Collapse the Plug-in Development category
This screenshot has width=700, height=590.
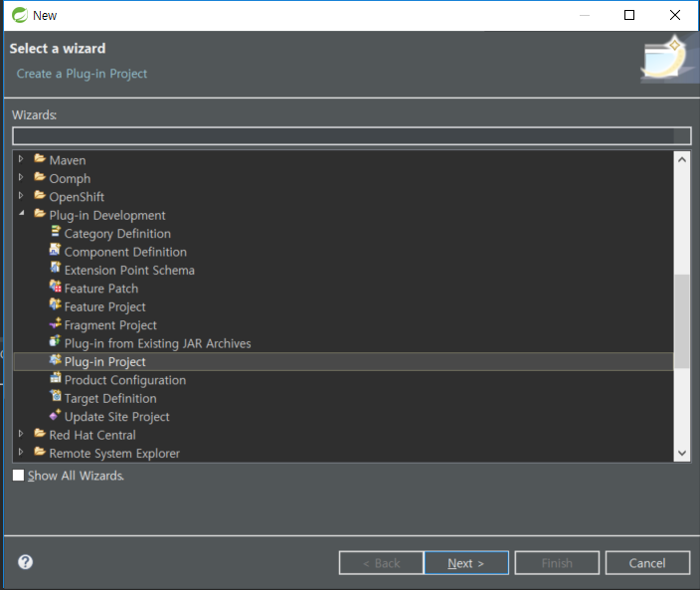point(22,214)
